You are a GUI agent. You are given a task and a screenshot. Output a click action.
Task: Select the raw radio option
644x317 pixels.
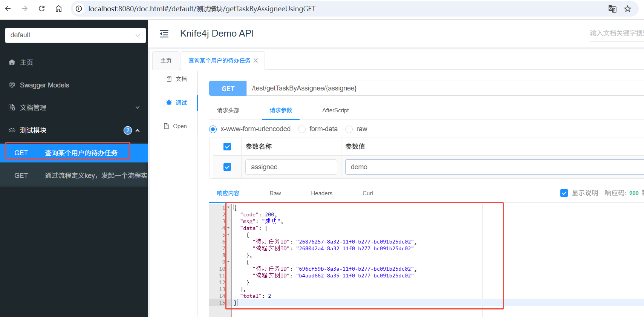(x=349, y=129)
